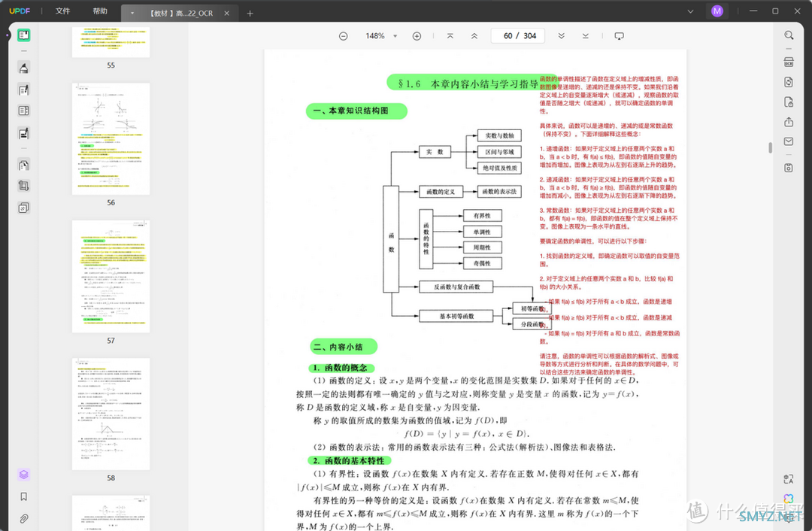
Task: Open the Form preparation tool
Action: [x=23, y=111]
